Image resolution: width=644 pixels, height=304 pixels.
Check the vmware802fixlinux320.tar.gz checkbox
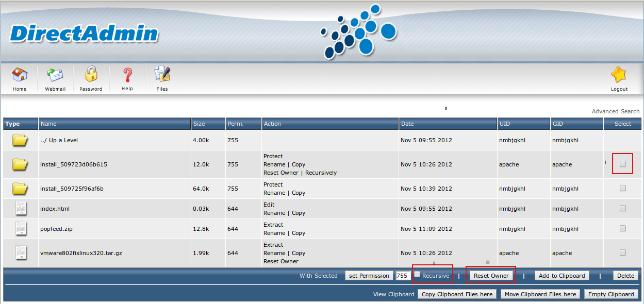pyautogui.click(x=623, y=253)
